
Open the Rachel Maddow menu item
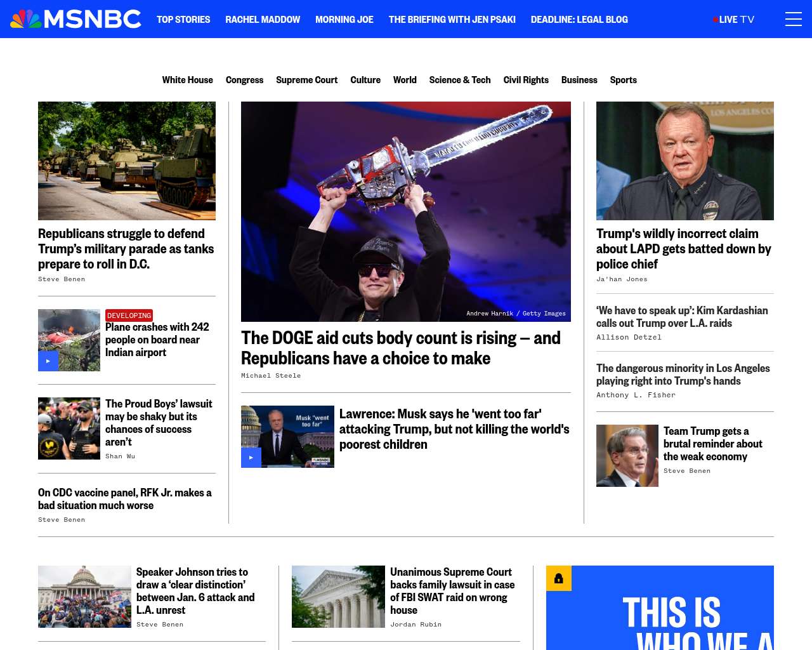[x=263, y=20]
